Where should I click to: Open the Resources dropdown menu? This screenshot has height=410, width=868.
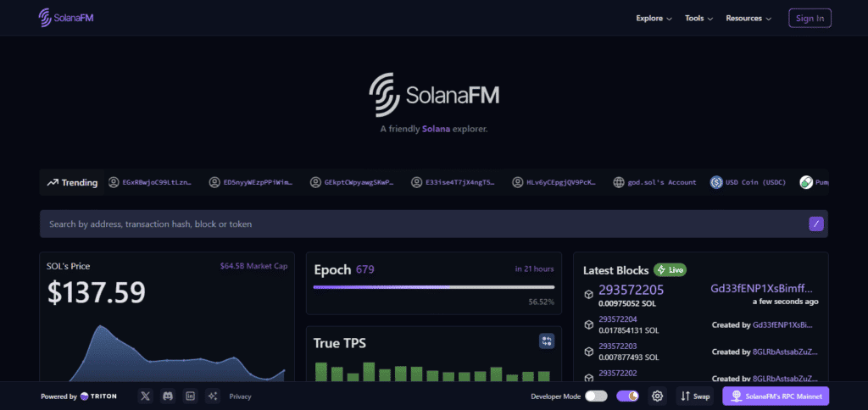(x=748, y=19)
